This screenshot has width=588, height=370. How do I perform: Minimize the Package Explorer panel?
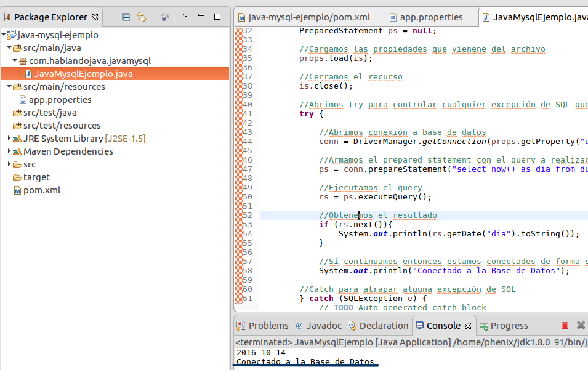click(x=201, y=14)
